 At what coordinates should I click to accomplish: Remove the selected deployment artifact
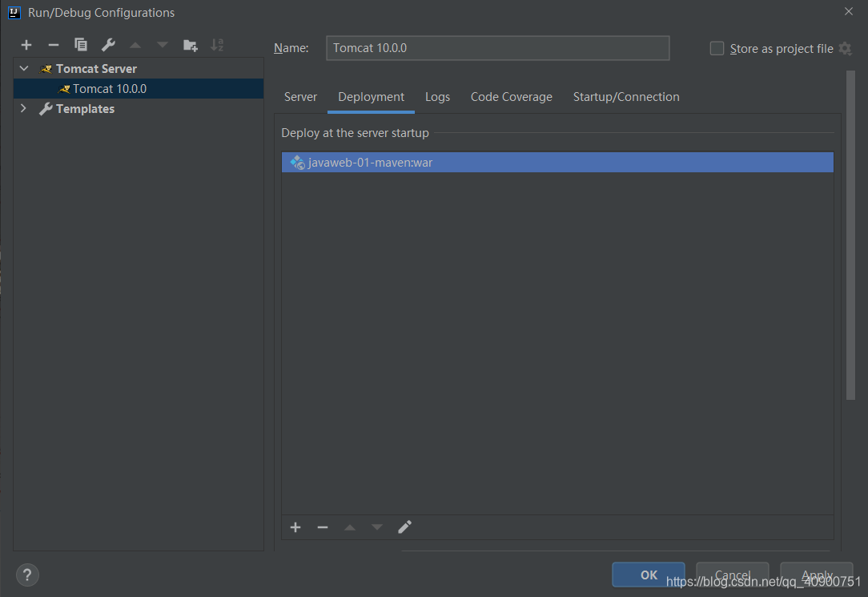323,527
